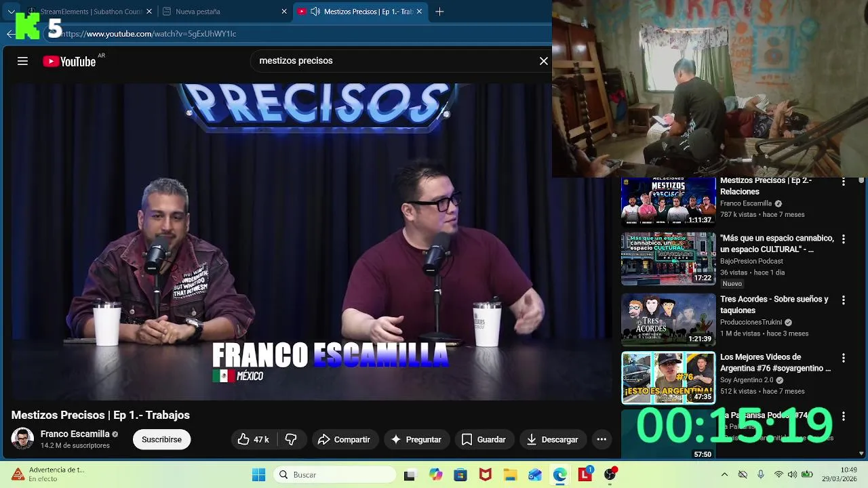Open Wi-Fi network tray icon
The height and width of the screenshot is (488, 868).
pyautogui.click(x=778, y=474)
